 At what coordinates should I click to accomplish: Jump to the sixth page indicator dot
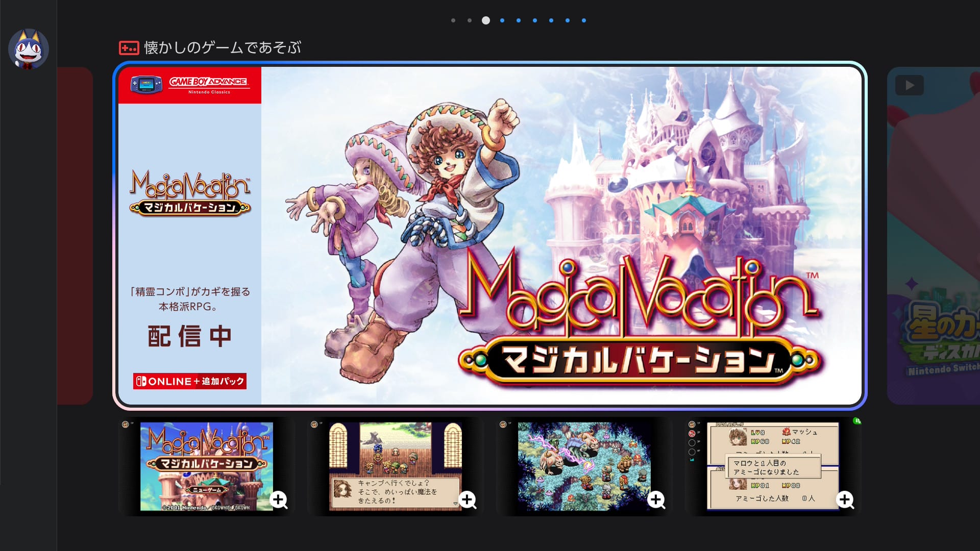[535, 20]
